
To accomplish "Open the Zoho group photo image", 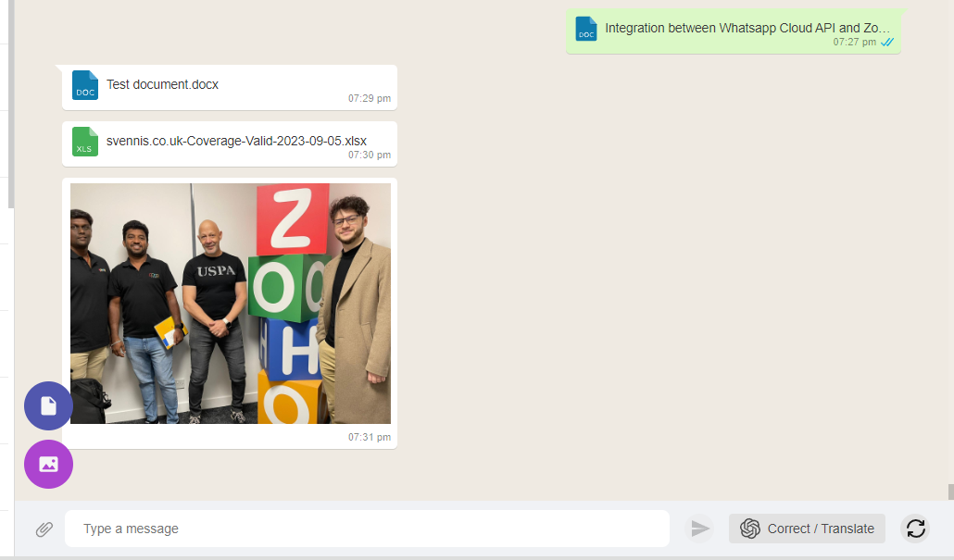I will tap(231, 304).
